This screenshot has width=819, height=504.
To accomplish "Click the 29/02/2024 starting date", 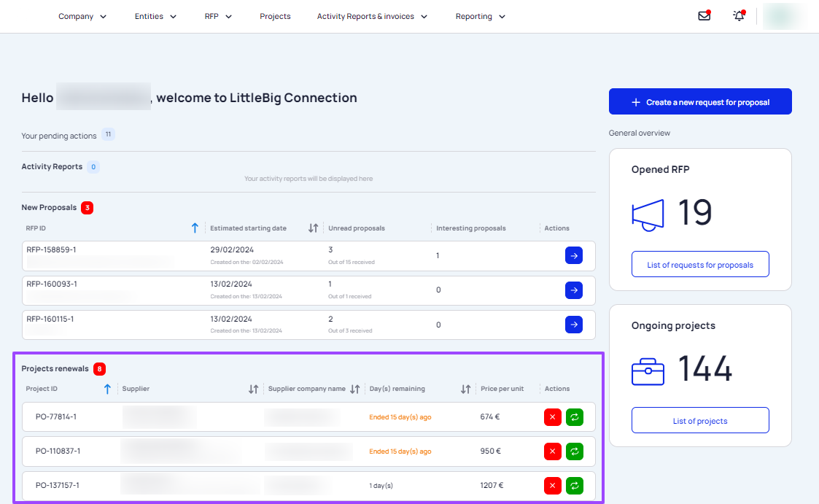I will (232, 249).
